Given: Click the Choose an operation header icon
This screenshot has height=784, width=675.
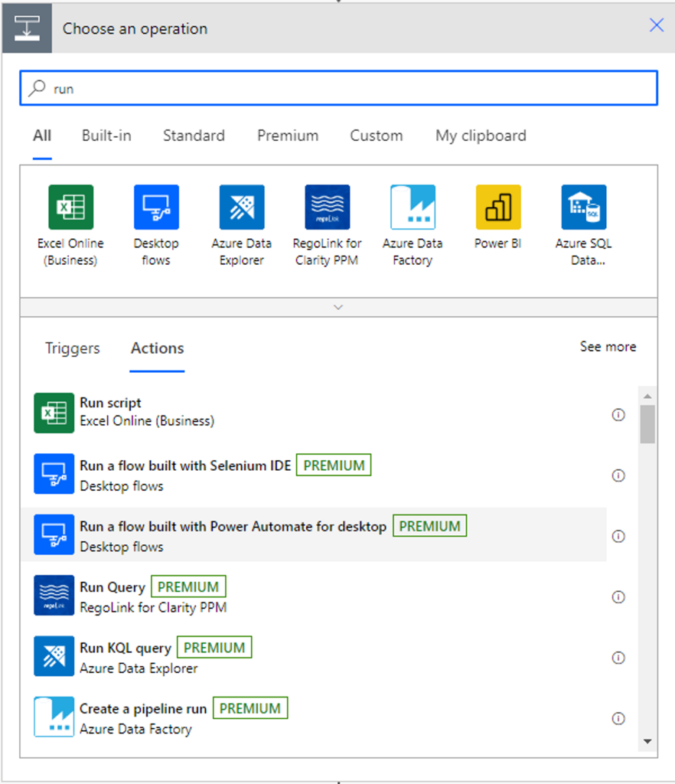Looking at the screenshot, I should 27,28.
